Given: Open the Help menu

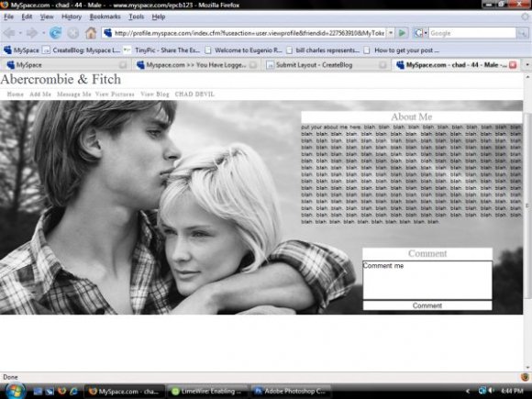Looking at the screenshot, I should click(x=159, y=17).
